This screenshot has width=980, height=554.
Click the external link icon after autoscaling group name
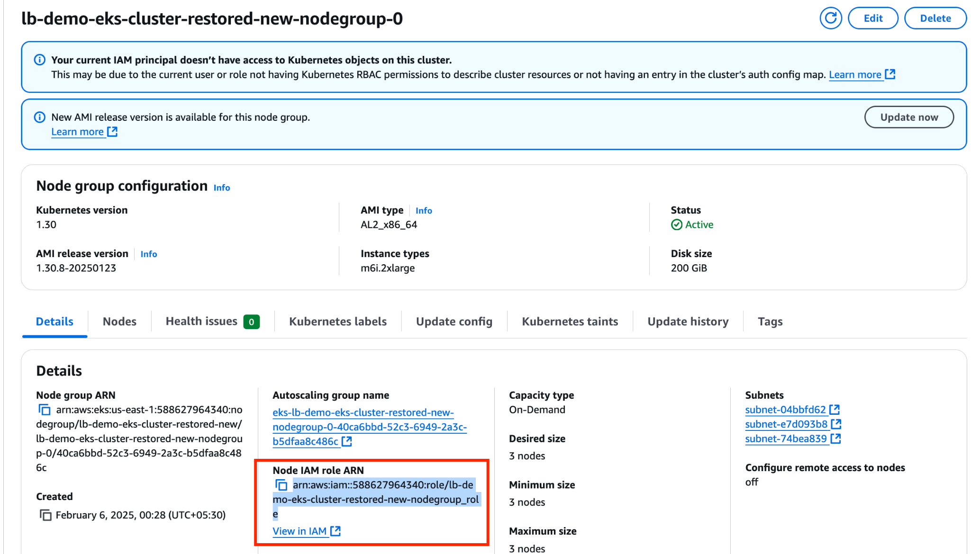(347, 442)
